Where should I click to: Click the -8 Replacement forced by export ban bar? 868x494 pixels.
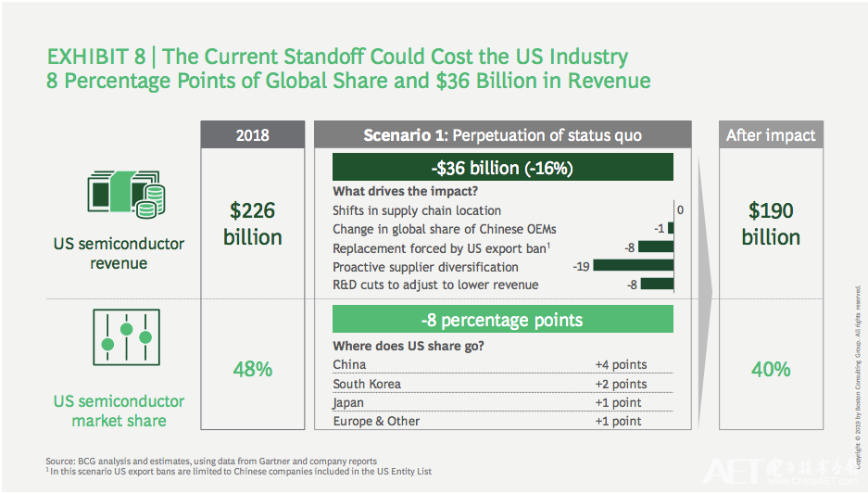coord(656,247)
